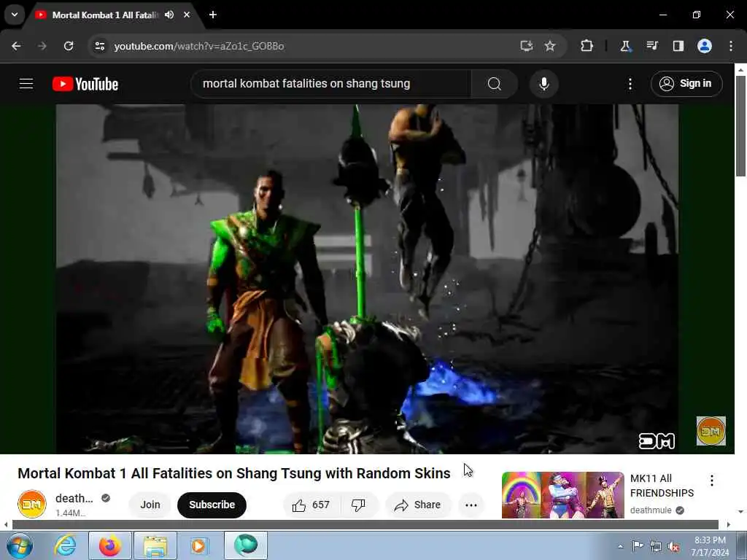Open the media player taskbar icon
This screenshot has width=747, height=560.
click(x=199, y=545)
